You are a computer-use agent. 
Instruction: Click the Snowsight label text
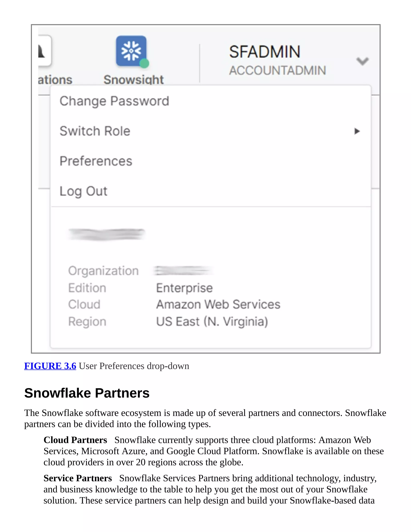[x=133, y=80]
